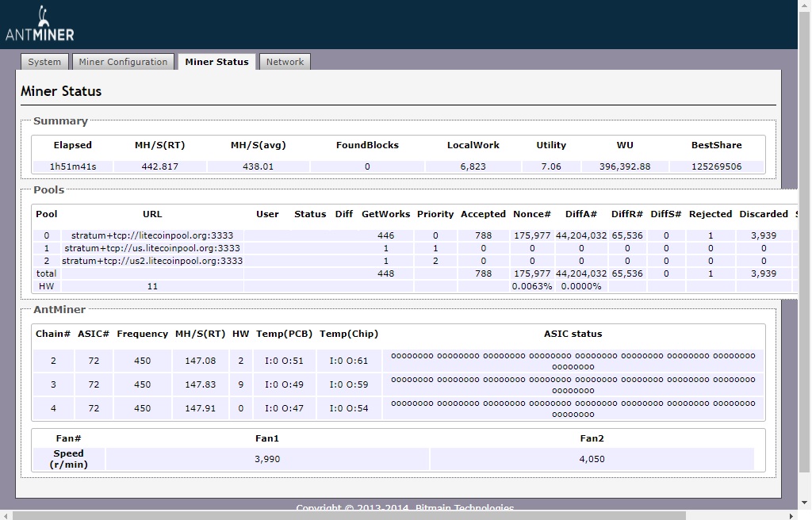812x520 pixels.
Task: Open the System tab
Action: tap(44, 62)
